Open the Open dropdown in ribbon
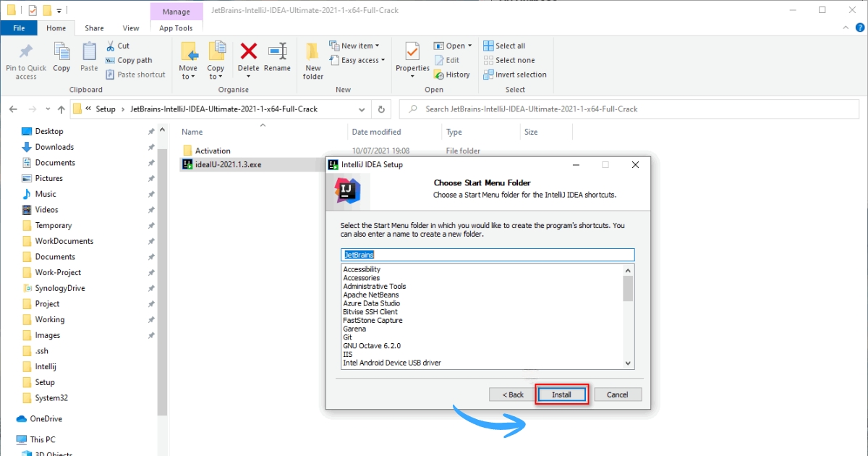The height and width of the screenshot is (456, 868). click(453, 46)
